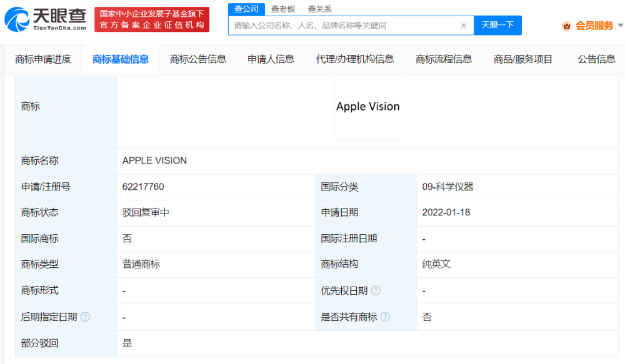Image resolution: width=625 pixels, height=364 pixels.
Task: Open the red 官方备案企业征信机构 banner
Action: coord(152,19)
